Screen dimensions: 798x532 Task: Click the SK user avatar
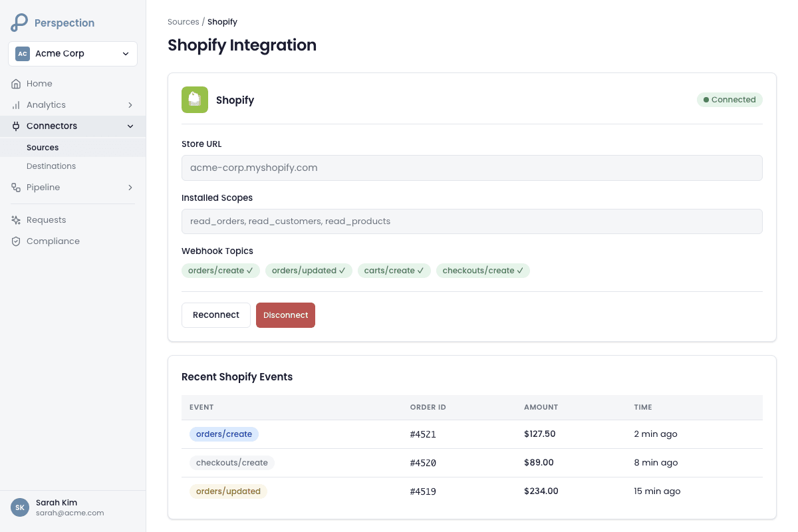[20, 507]
